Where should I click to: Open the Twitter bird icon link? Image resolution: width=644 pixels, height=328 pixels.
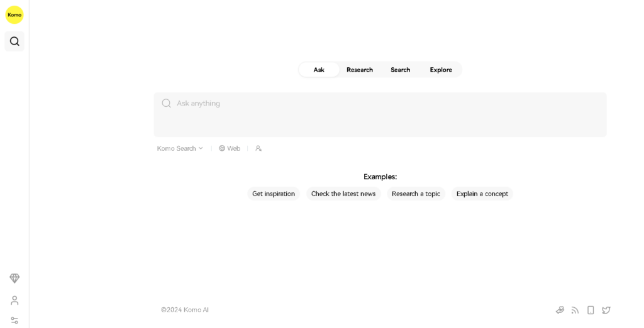[x=606, y=310]
